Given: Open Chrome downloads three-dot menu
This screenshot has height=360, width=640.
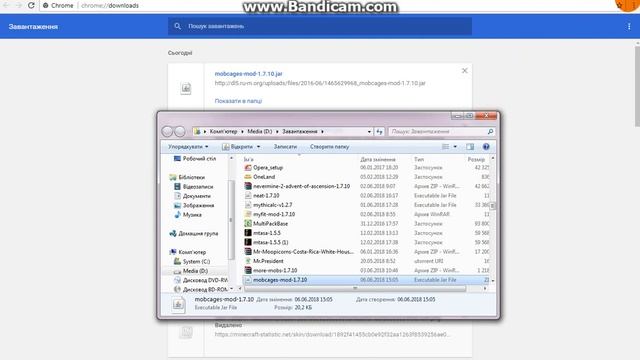Looking at the screenshot, I should (629, 27).
